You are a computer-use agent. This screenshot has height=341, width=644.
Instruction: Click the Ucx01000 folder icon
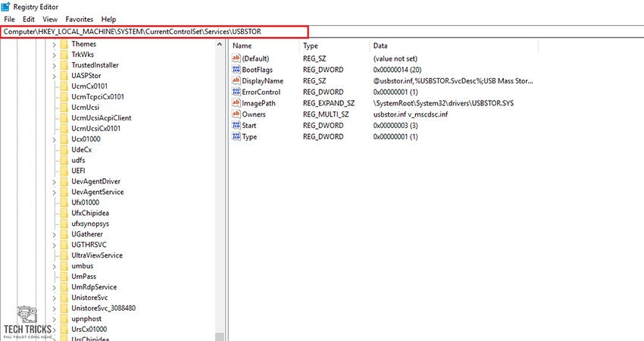(64, 139)
